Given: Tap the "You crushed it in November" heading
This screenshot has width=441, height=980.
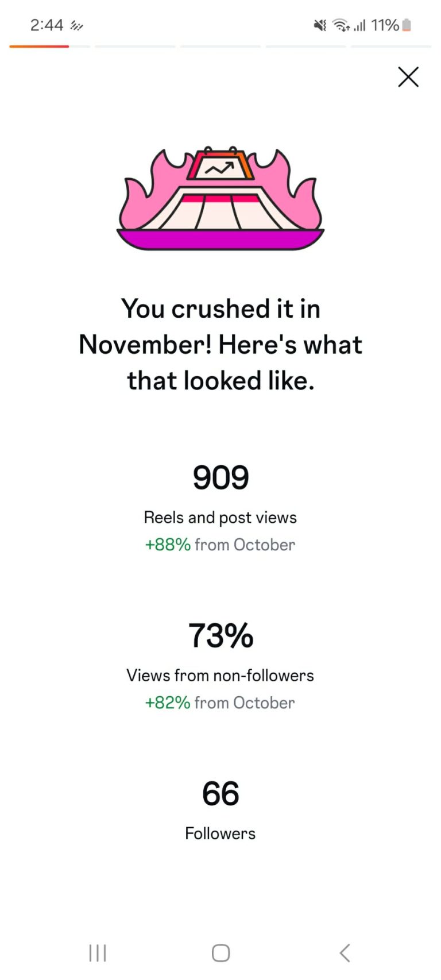Looking at the screenshot, I should [220, 345].
